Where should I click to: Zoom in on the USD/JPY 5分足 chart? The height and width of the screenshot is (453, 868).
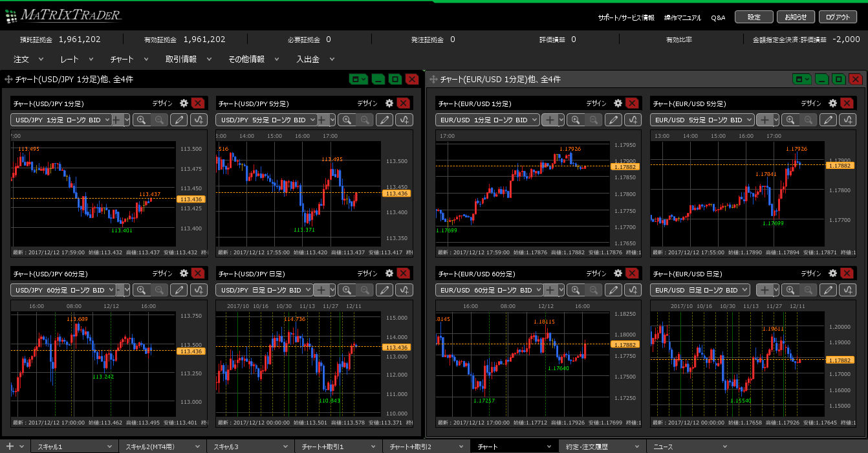[347, 120]
